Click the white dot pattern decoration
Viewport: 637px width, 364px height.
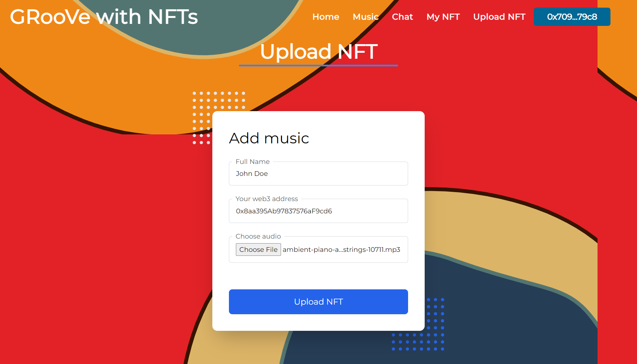pos(219,100)
